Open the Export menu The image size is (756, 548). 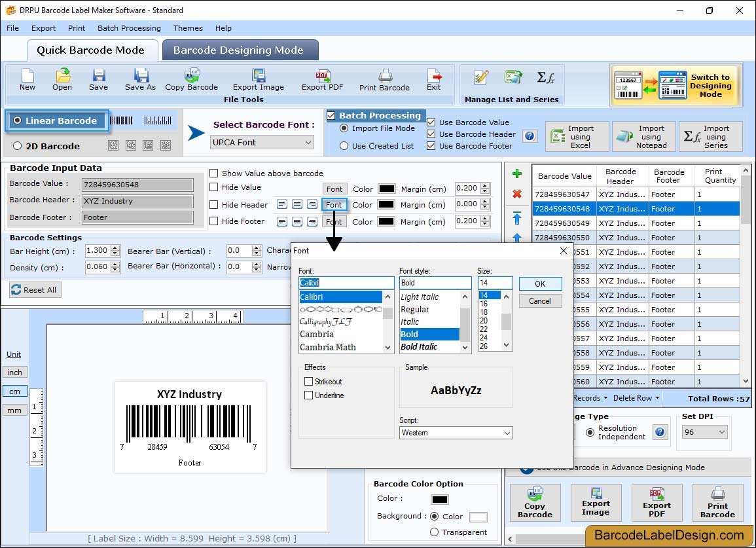coord(43,28)
